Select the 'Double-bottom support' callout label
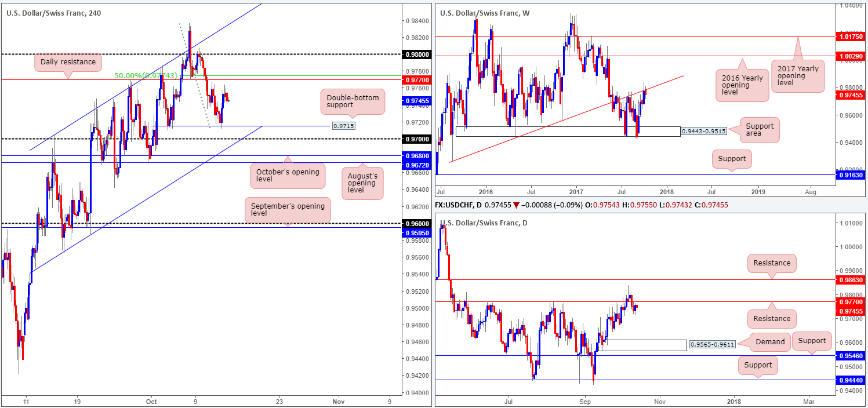The image size is (868, 408). pyautogui.click(x=352, y=103)
